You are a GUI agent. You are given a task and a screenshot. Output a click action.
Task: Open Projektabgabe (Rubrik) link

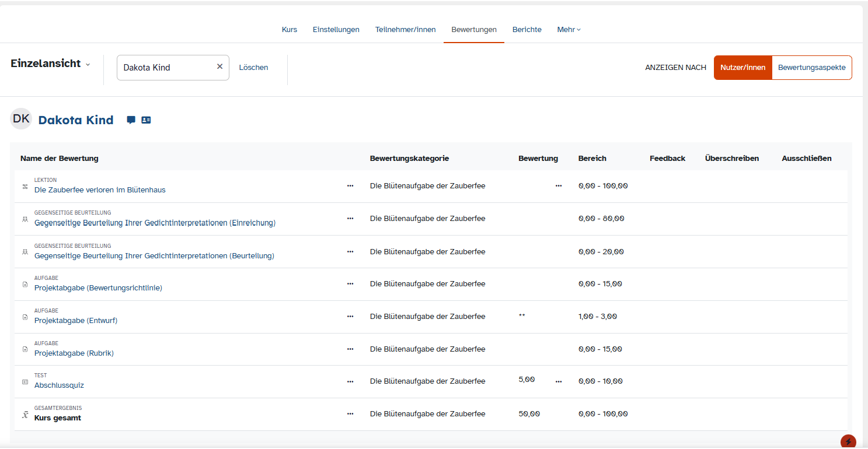[74, 353]
